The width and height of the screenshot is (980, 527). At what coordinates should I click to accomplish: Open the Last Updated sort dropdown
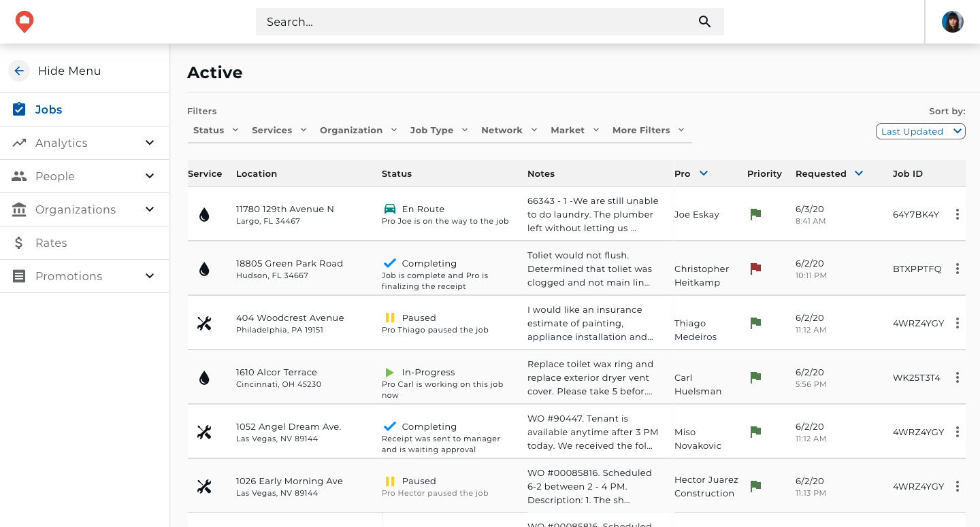pyautogui.click(x=920, y=131)
